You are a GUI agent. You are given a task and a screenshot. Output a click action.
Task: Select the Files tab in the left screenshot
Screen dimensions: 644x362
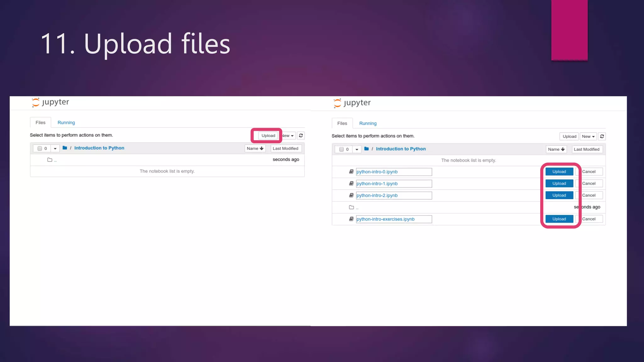point(41,123)
